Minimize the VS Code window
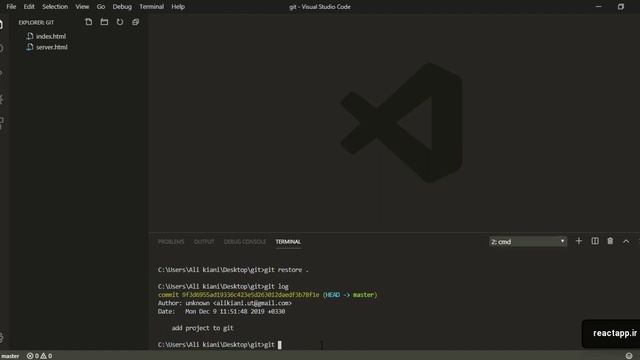 pyautogui.click(x=598, y=7)
